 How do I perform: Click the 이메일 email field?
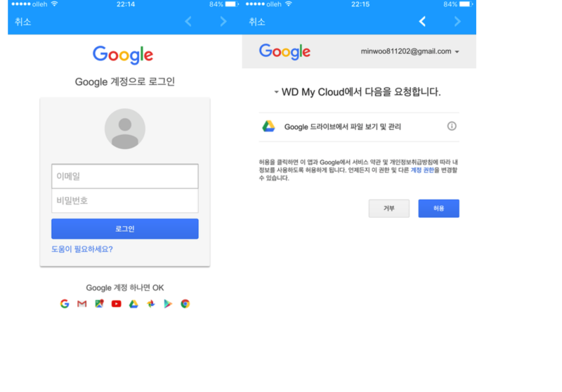point(125,176)
